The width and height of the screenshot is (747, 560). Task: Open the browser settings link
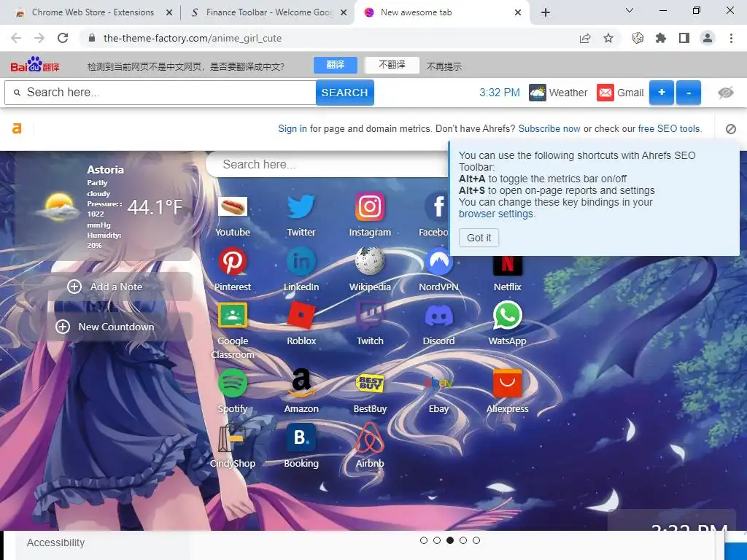(496, 214)
